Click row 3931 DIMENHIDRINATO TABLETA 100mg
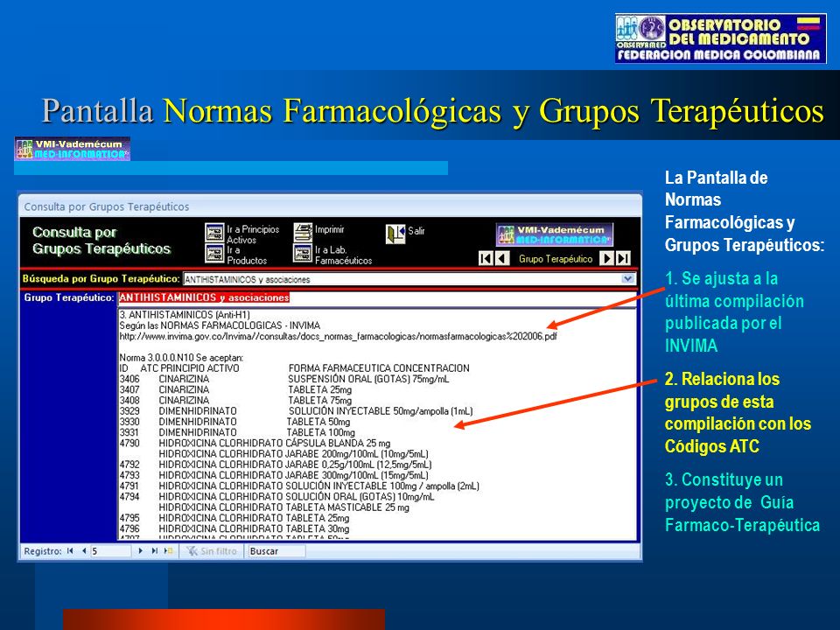Viewport: 840px width, 630px height. pyautogui.click(x=237, y=433)
